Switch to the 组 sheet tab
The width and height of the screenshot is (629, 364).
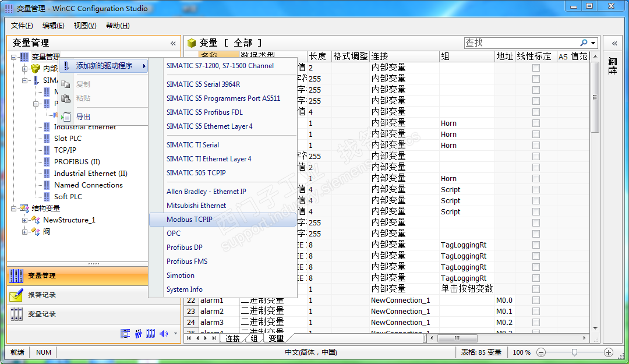pyautogui.click(x=254, y=338)
